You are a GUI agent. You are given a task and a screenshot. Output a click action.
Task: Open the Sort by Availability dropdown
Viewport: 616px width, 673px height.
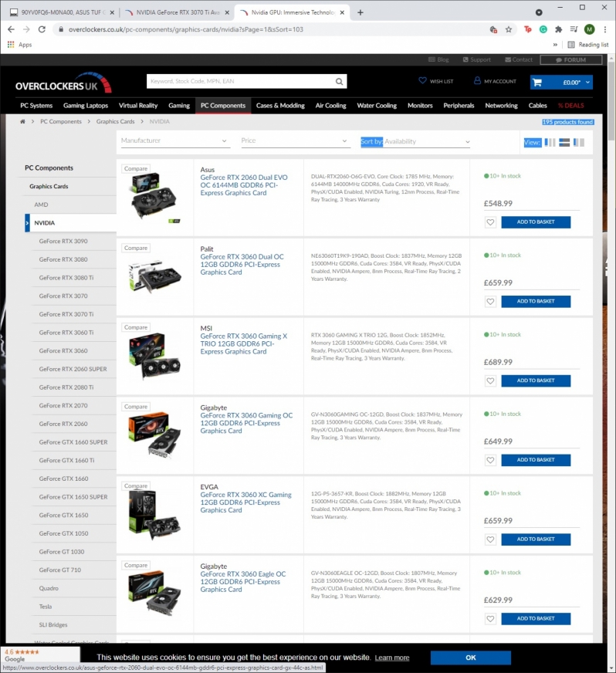tap(415, 142)
